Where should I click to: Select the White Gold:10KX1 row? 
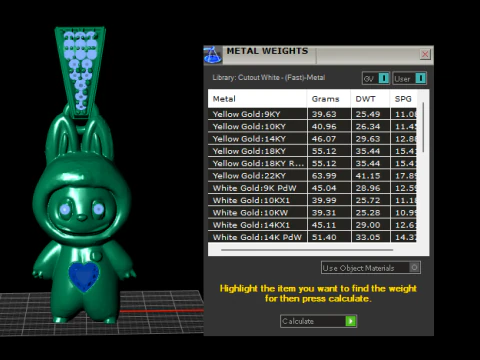coord(312,200)
